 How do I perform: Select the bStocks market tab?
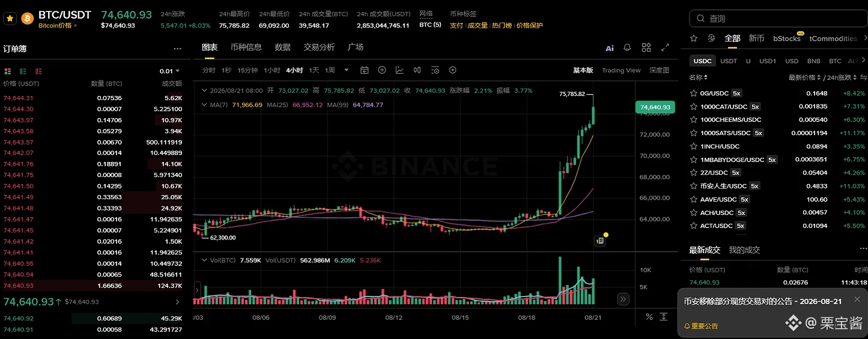tap(787, 38)
